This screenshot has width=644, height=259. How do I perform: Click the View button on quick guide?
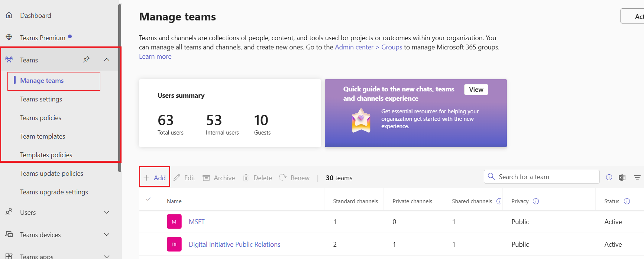coord(476,90)
